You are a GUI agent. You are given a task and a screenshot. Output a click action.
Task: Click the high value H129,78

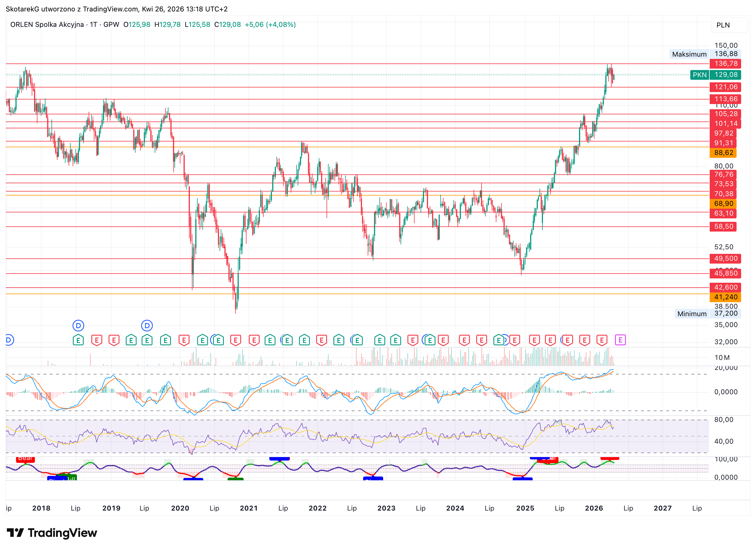tap(167, 25)
